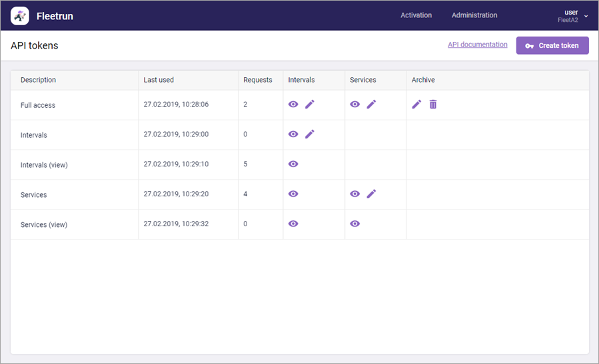Toggle Intervals view eye for Full access
This screenshot has width=599, height=364.
pyautogui.click(x=293, y=104)
